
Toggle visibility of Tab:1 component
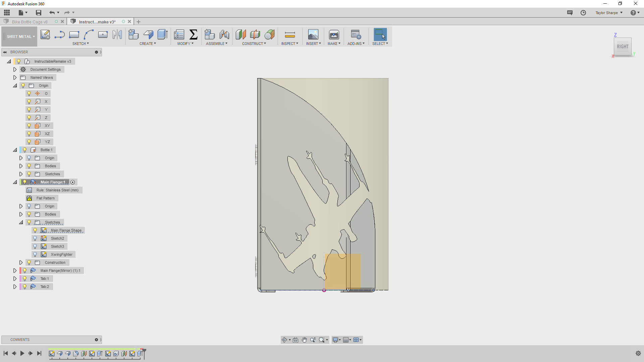click(x=25, y=279)
